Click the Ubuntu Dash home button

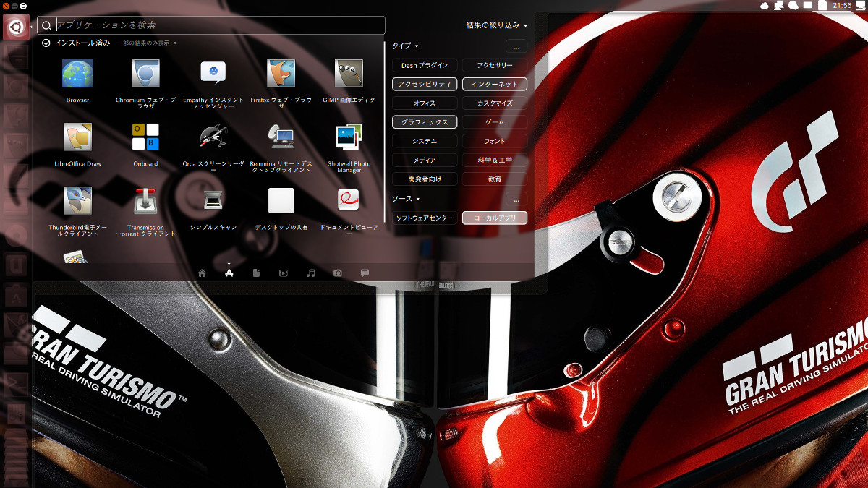tap(15, 26)
